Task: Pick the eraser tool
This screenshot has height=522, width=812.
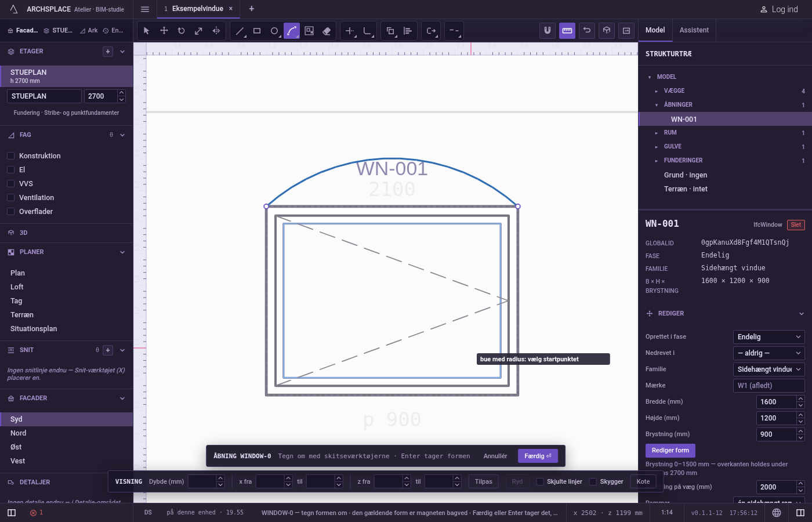Action: 327,31
